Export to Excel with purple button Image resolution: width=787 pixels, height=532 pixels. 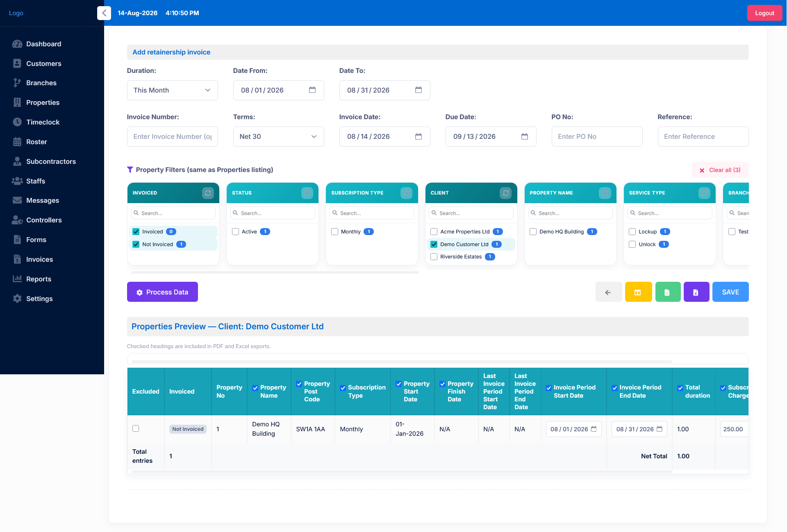(x=696, y=292)
